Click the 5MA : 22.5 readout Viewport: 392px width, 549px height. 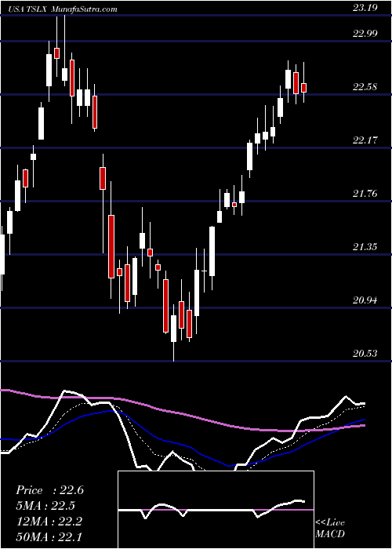[45, 506]
